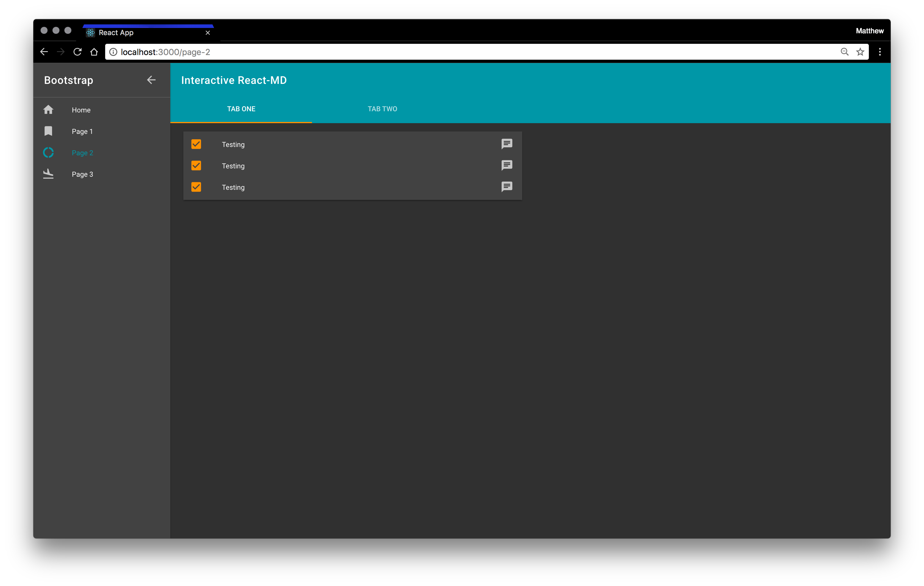The width and height of the screenshot is (924, 586).
Task: Navigate to Page 3 link
Action: [x=82, y=174]
